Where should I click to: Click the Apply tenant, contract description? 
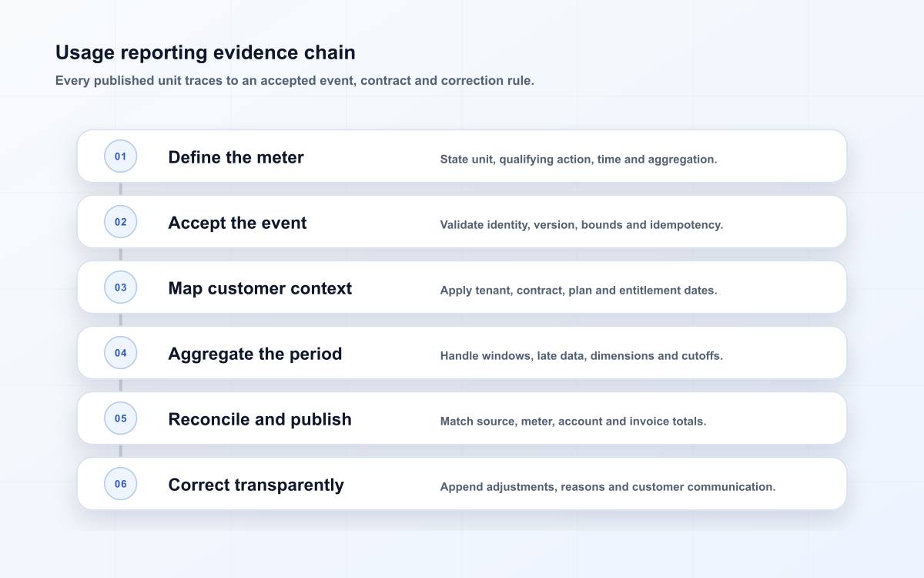[x=578, y=291]
